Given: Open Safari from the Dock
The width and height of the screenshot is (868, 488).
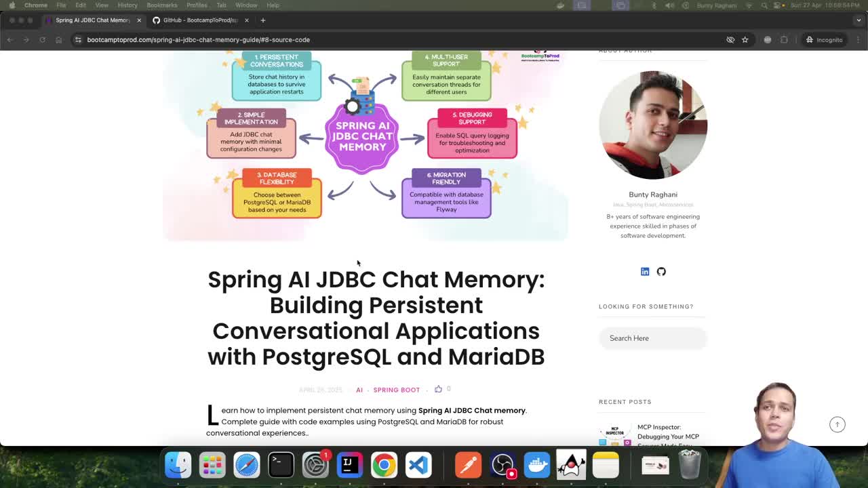Looking at the screenshot, I should tap(247, 465).
